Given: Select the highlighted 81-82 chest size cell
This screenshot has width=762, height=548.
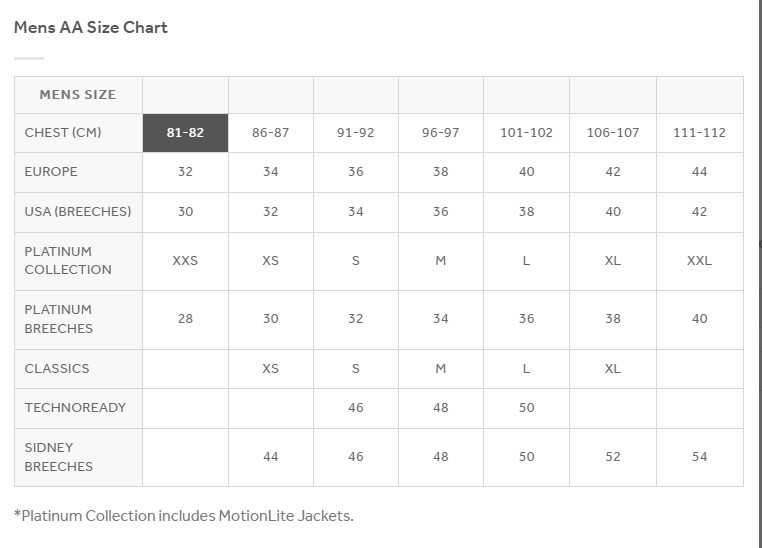Looking at the screenshot, I should pos(185,133).
